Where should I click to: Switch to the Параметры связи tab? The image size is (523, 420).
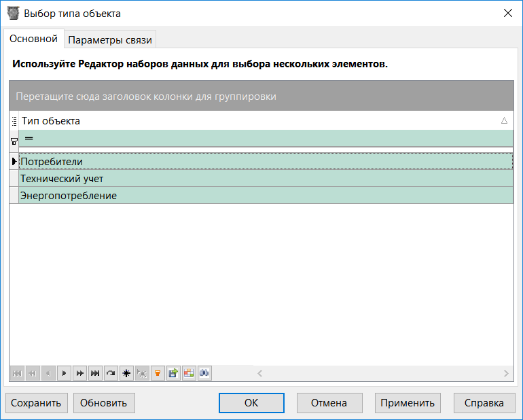pyautogui.click(x=110, y=40)
